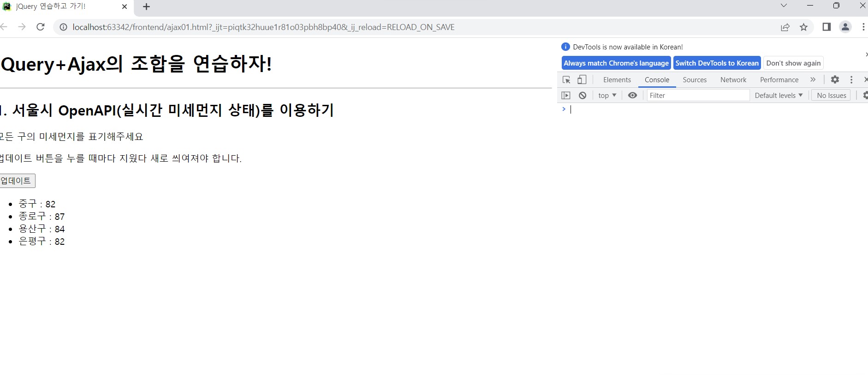Toggle the device toolbar

click(x=582, y=80)
